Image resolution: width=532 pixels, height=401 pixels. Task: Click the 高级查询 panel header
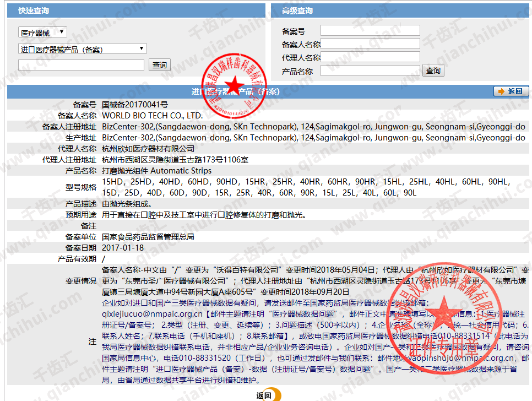coord(297,11)
